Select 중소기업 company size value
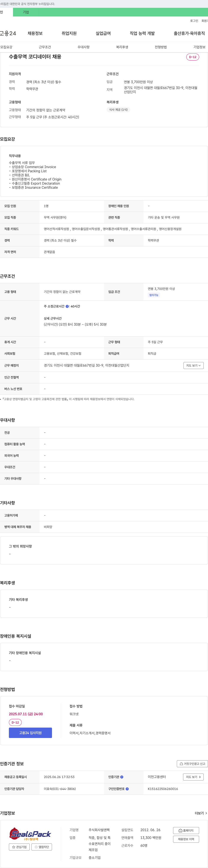The image size is (208, 868). [95, 858]
